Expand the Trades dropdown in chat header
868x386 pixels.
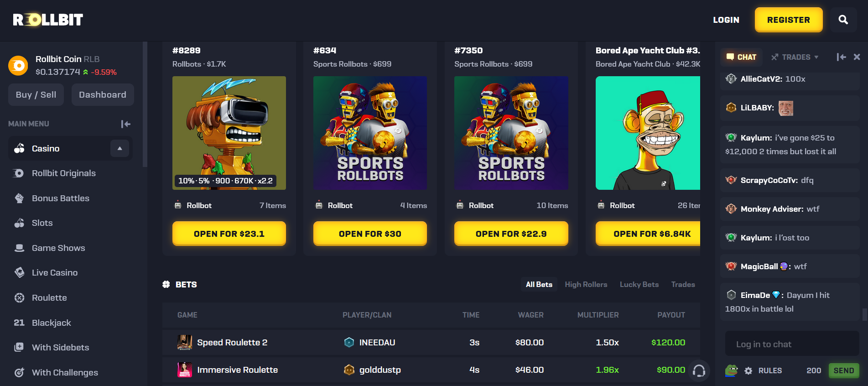(x=795, y=57)
